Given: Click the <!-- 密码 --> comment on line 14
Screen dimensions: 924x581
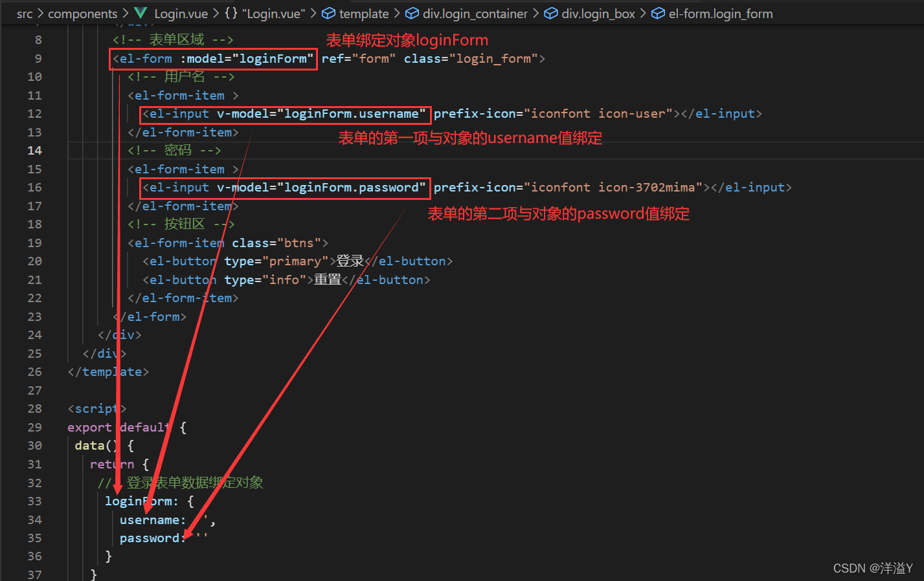Looking at the screenshot, I should pyautogui.click(x=174, y=150).
